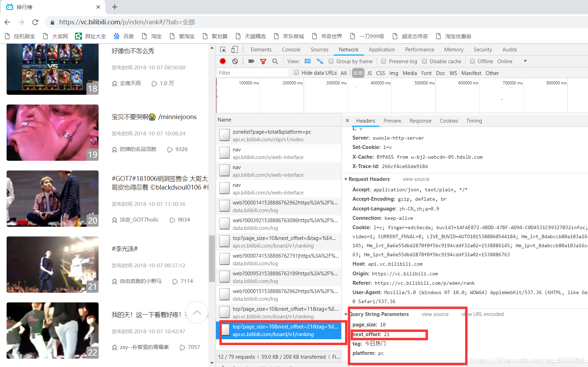588x367 pixels.
Task: Open a new browser tab
Action: tap(115, 7)
